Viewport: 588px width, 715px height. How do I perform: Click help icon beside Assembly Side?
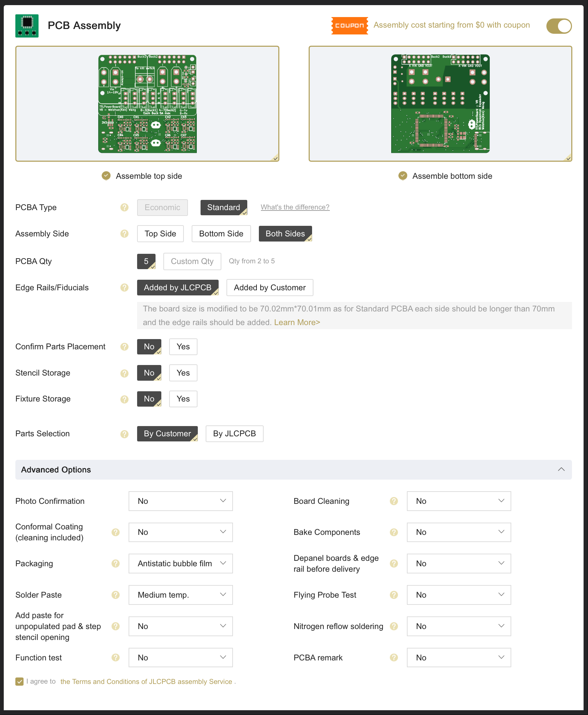(124, 234)
